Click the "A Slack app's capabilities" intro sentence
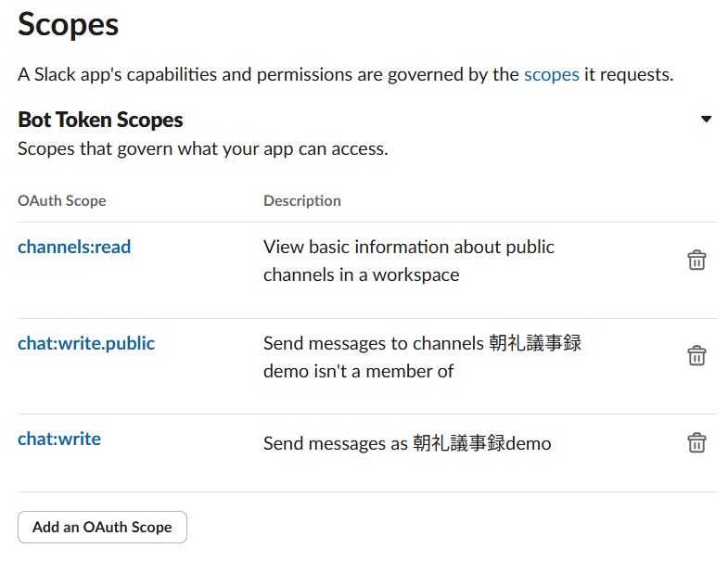The width and height of the screenshot is (728, 561). click(269, 74)
